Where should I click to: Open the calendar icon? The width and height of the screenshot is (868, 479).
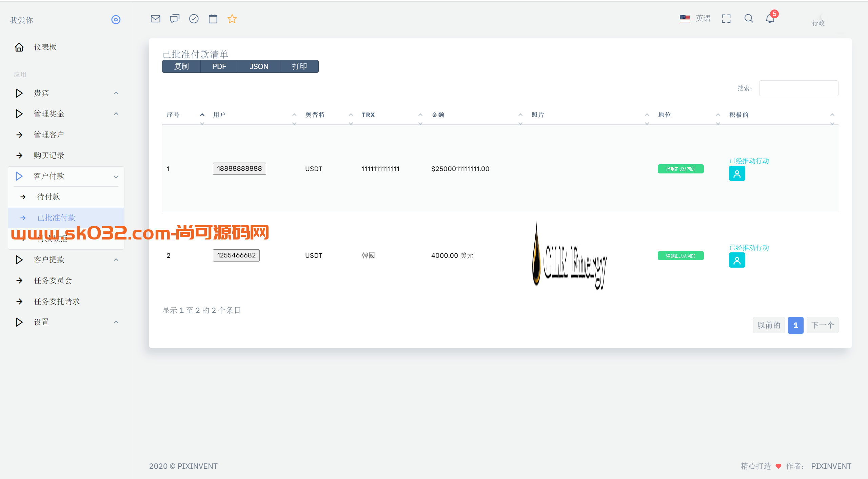coord(213,19)
